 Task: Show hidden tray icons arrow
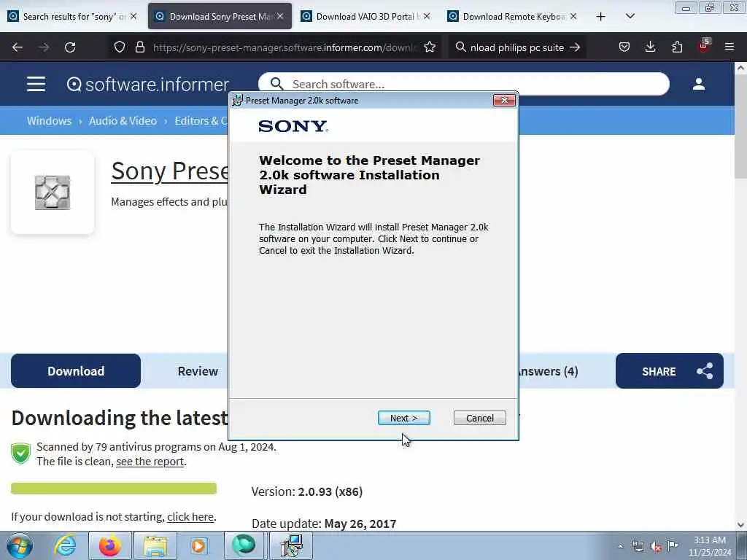[x=620, y=546]
